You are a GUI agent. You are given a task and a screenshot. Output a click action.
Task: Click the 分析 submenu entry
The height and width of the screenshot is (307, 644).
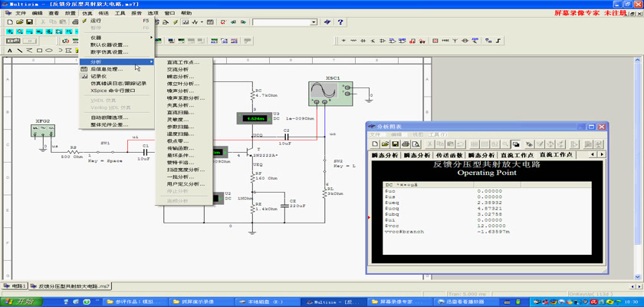tap(117, 61)
